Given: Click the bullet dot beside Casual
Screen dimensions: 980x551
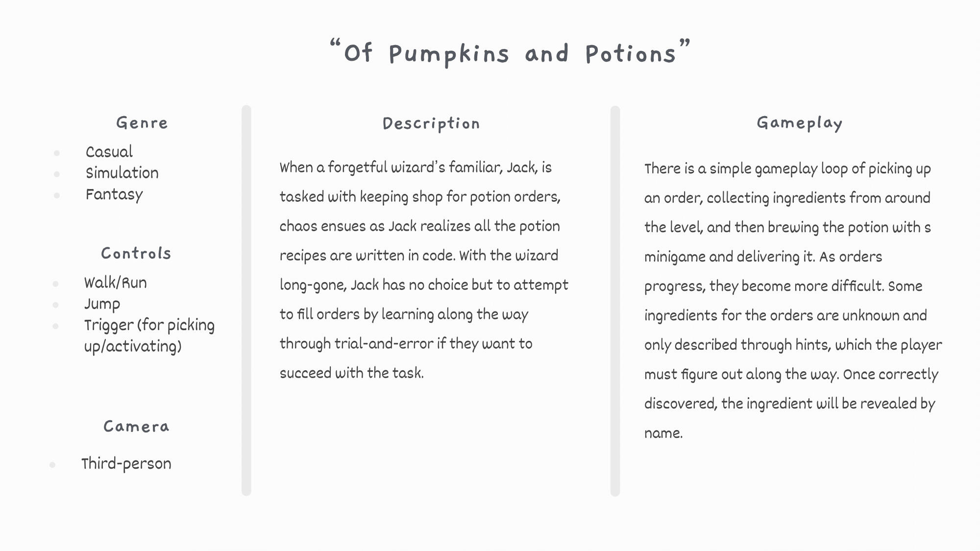Looking at the screenshot, I should tap(57, 153).
